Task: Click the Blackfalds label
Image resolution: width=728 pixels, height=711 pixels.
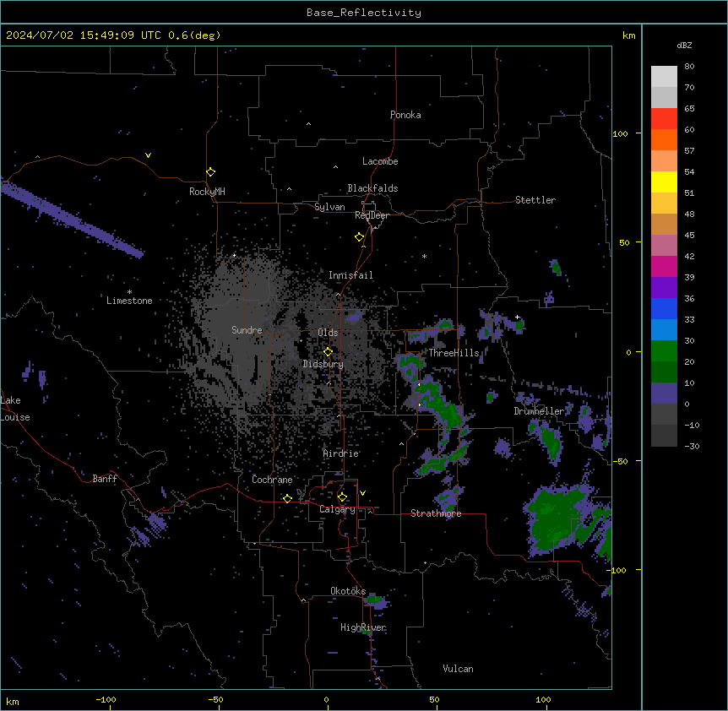Action: (x=372, y=188)
